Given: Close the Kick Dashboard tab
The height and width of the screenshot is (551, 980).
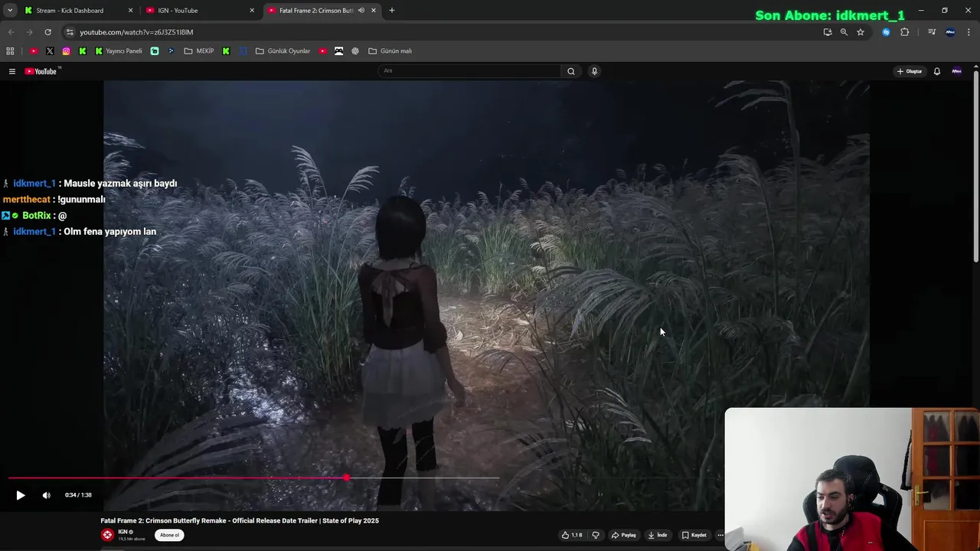Looking at the screenshot, I should tap(130, 11).
